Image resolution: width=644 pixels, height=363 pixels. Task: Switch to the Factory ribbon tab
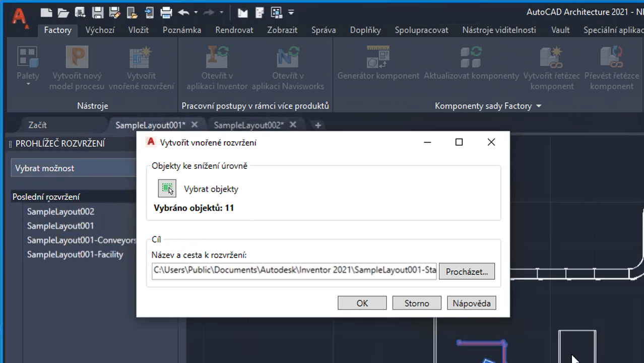(57, 30)
